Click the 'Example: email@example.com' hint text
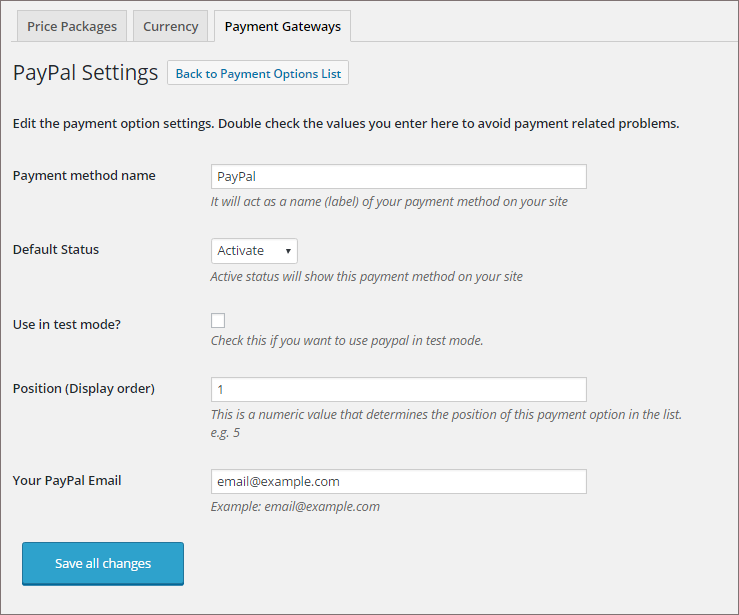Image resolution: width=739 pixels, height=615 pixels. click(295, 507)
